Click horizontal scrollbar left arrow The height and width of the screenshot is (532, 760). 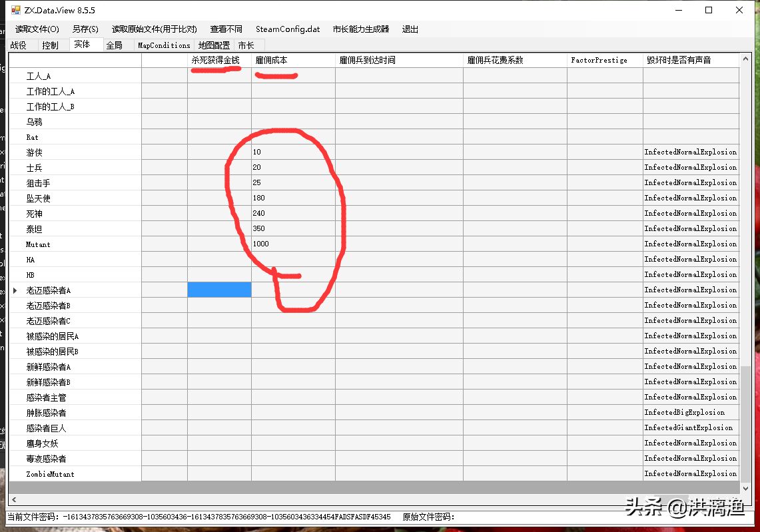click(12, 499)
